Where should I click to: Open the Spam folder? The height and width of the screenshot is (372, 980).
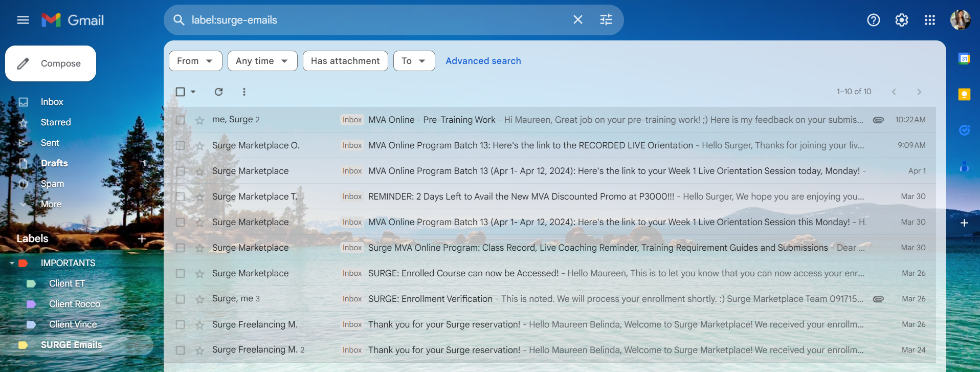click(53, 184)
